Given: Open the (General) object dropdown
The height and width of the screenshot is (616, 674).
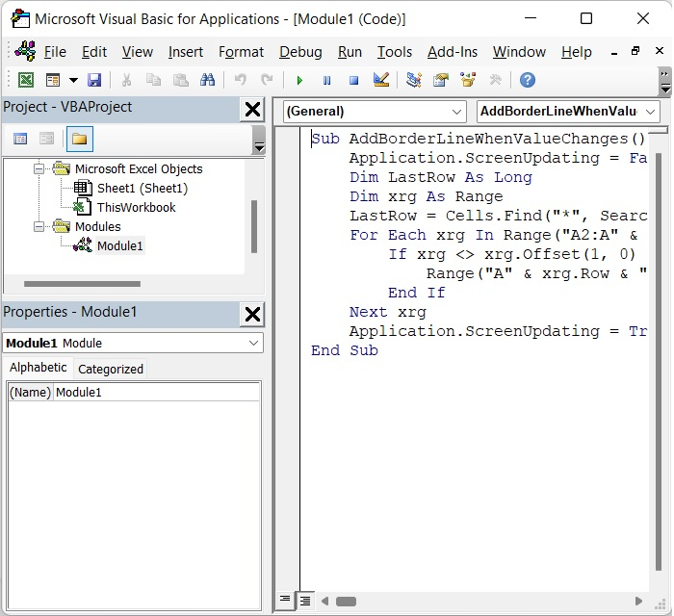Looking at the screenshot, I should tap(375, 112).
